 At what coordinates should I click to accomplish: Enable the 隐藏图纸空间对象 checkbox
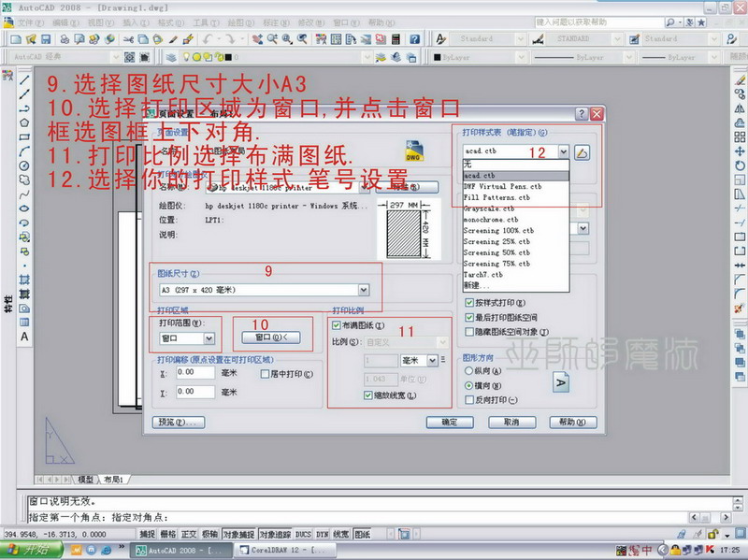coord(469,332)
